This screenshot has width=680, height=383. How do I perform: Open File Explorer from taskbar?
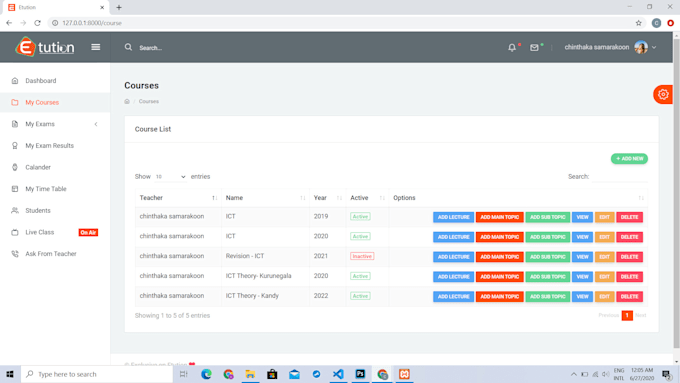250,374
